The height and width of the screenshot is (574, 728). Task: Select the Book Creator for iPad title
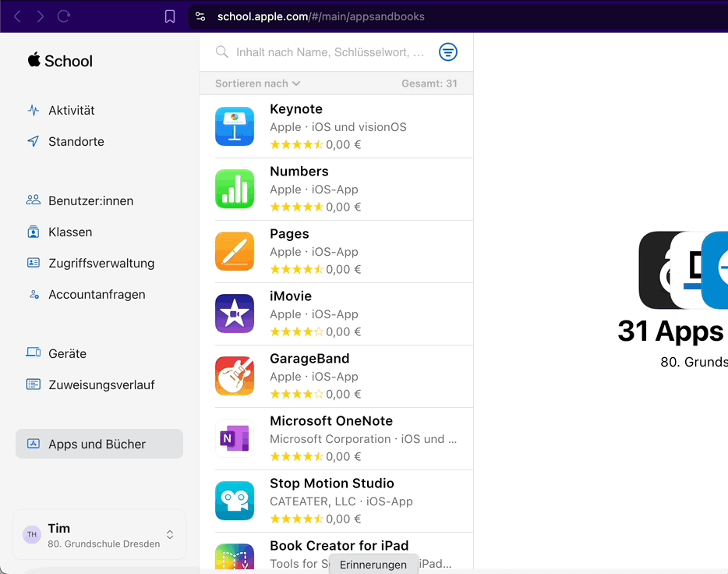coord(339,546)
